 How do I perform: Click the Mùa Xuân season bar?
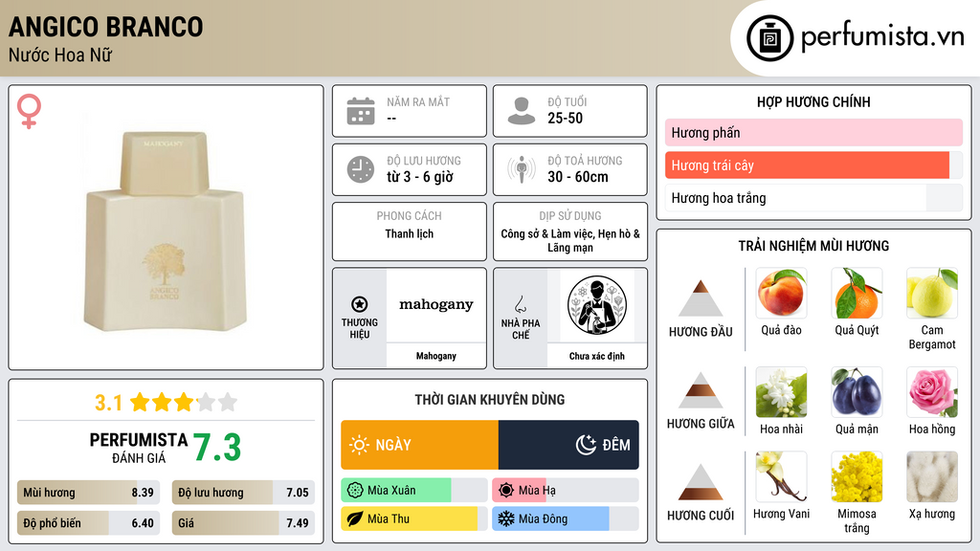413,491
